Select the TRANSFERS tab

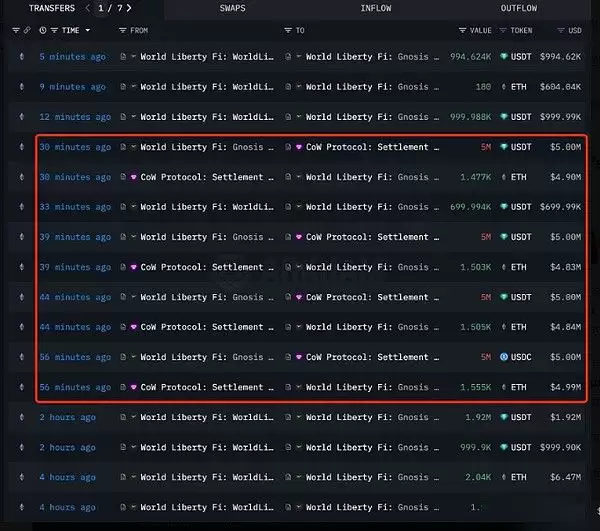pyautogui.click(x=52, y=8)
